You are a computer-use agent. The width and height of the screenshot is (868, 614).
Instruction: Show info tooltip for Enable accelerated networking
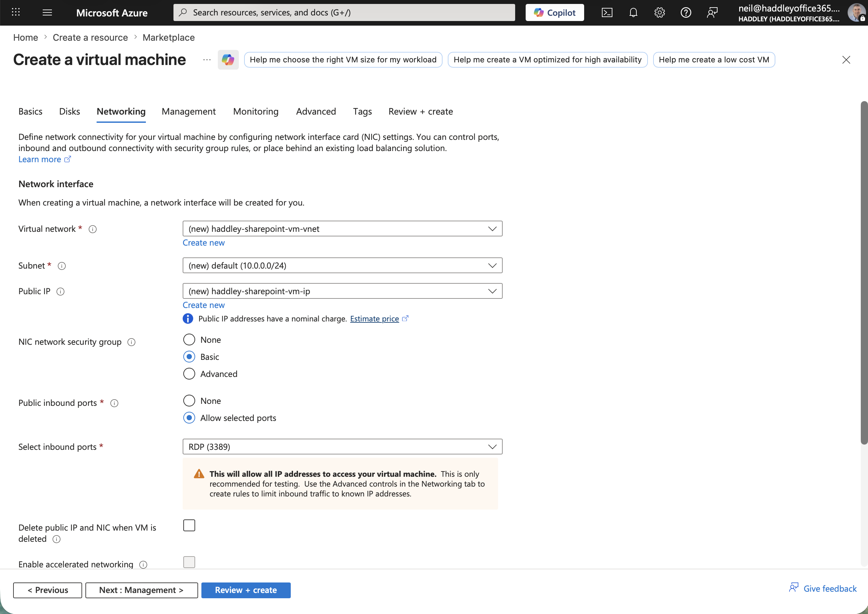pyautogui.click(x=143, y=564)
